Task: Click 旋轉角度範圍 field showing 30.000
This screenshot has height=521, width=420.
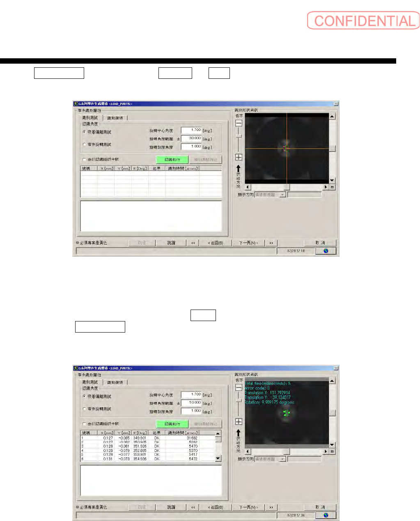Action: [x=191, y=139]
